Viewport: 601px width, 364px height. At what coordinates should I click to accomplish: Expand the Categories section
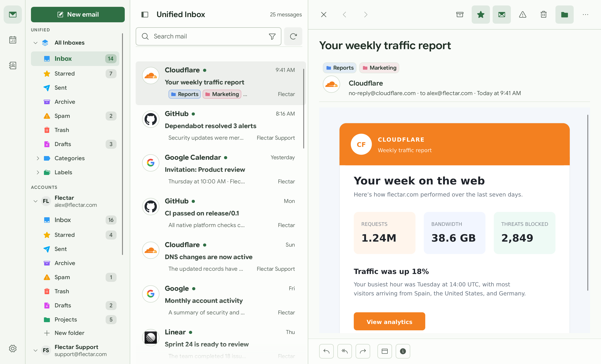click(38, 158)
